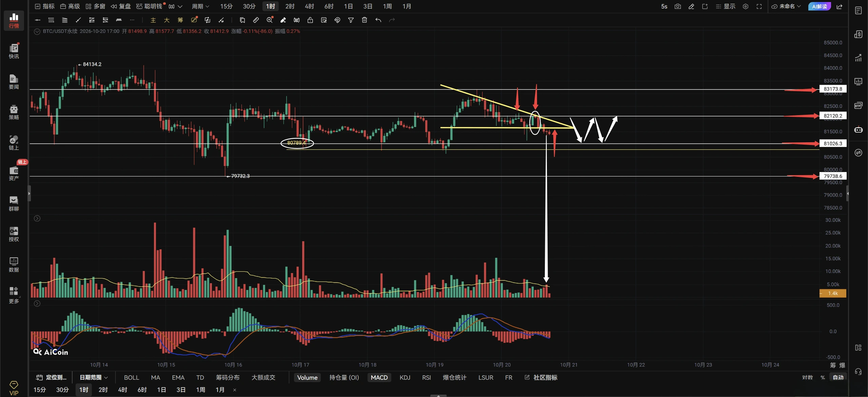Viewport: 868px width, 397px height.
Task: Collapse the volume pane with its circle toggle
Action: tap(37, 218)
